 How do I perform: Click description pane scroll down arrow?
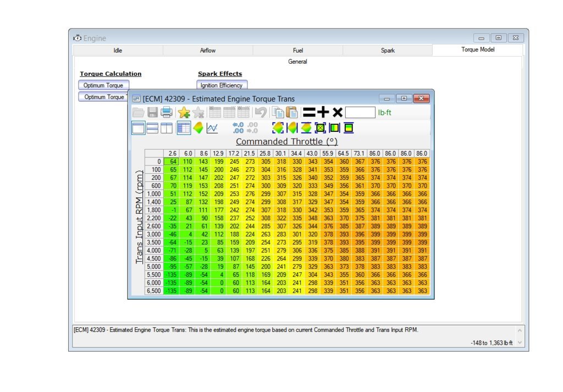point(520,343)
